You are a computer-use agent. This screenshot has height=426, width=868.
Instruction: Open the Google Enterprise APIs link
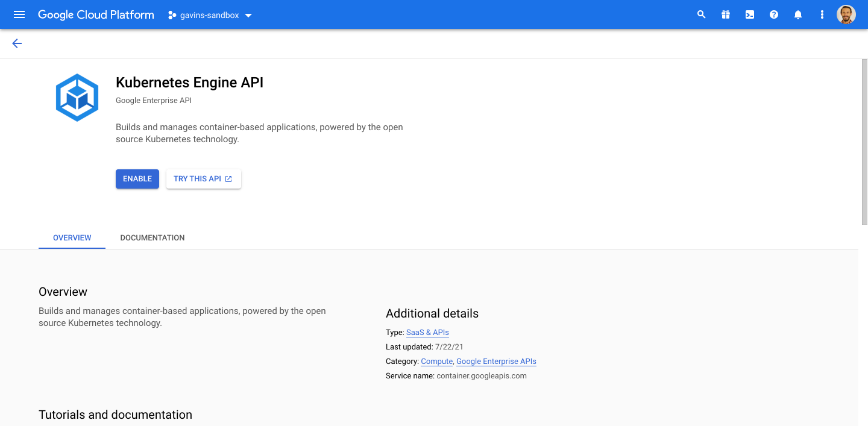[496, 362]
